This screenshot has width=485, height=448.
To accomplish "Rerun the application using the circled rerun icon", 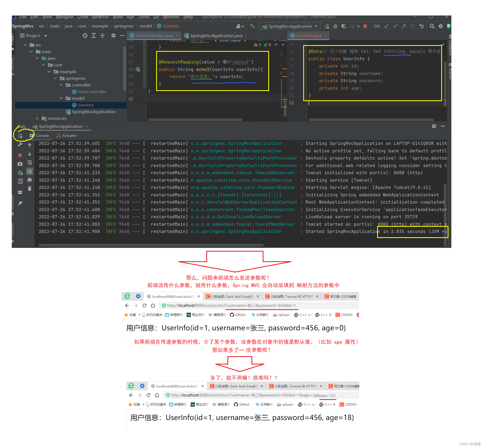I will pyautogui.click(x=20, y=136).
